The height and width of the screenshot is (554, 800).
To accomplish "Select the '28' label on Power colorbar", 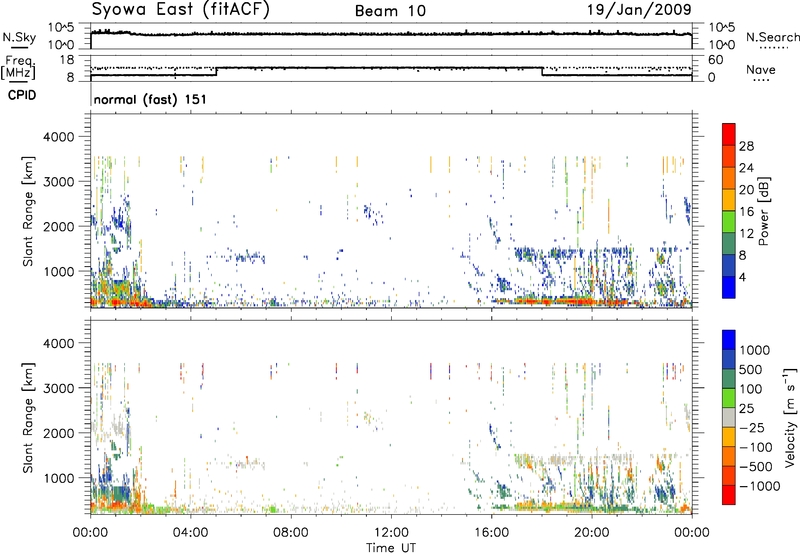I will pyautogui.click(x=746, y=146).
